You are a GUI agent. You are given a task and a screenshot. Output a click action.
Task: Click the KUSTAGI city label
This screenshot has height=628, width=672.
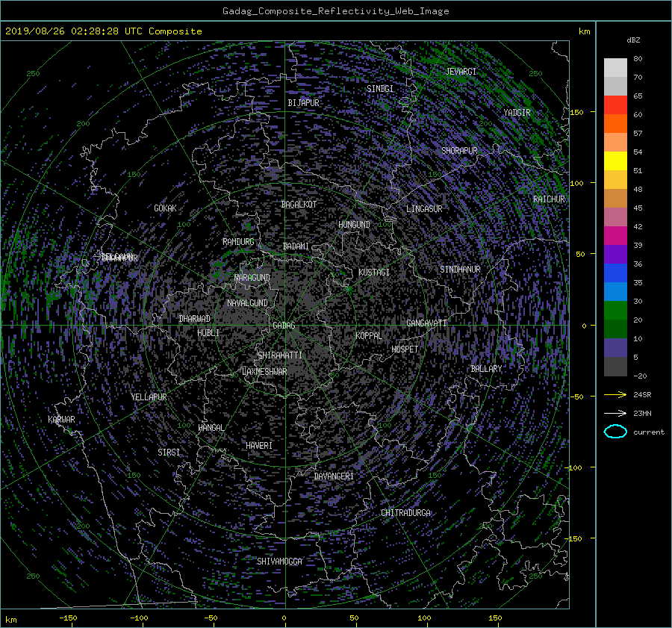374,273
